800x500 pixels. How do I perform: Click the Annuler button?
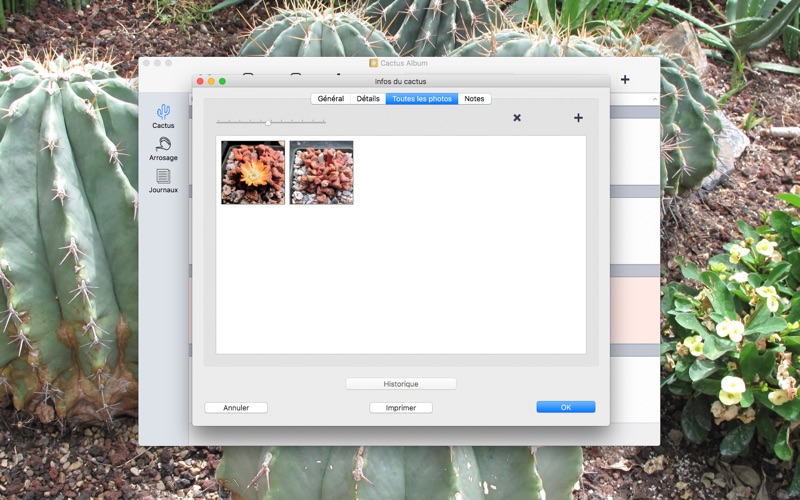pos(236,408)
